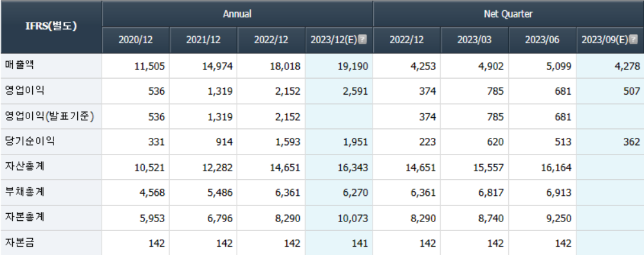Select the 영업이익(발표기준) row label

[50, 117]
